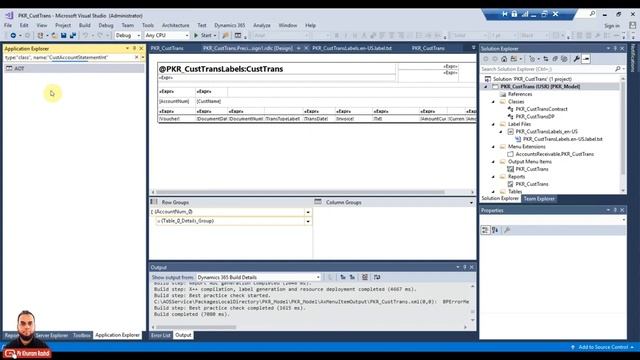
Task: Switch to the Toolbox tab
Action: coord(82,335)
